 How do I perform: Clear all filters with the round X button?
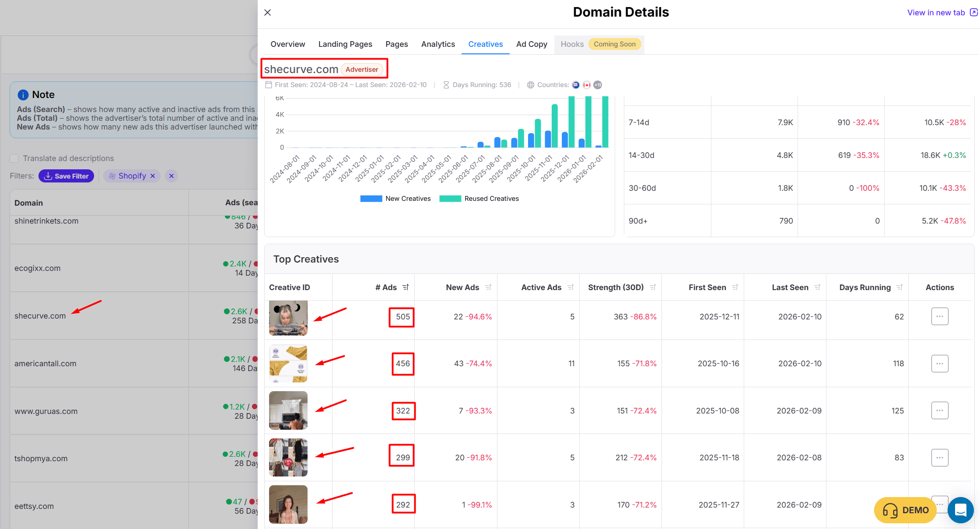[171, 176]
